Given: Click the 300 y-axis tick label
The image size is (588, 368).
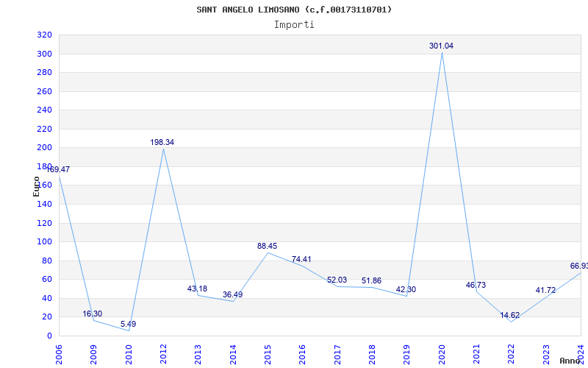Looking at the screenshot, I should tap(44, 54).
